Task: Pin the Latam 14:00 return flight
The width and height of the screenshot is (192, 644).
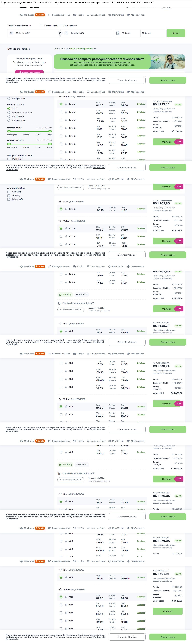Action: pyautogui.click(x=66, y=144)
